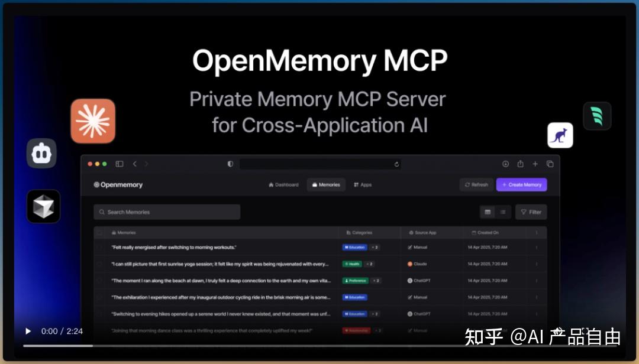Screen dimensions: 639x364
Task: Click Manual source in morning workouts row
Action: (417, 247)
